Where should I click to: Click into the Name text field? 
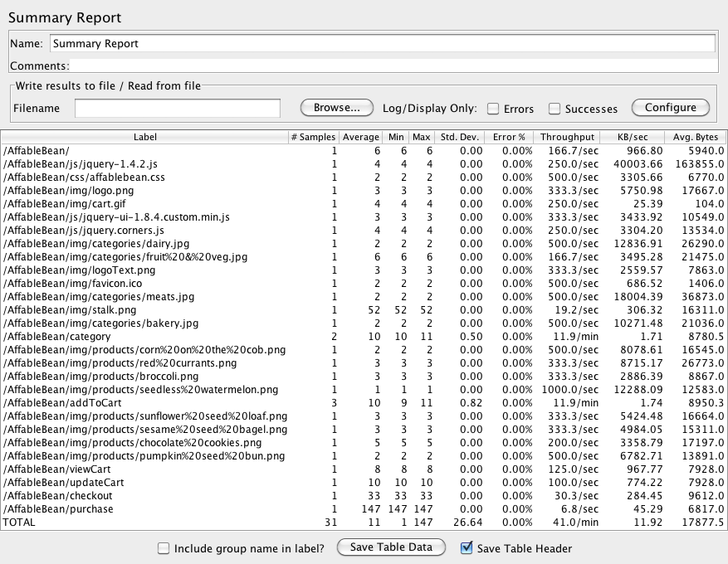click(382, 43)
